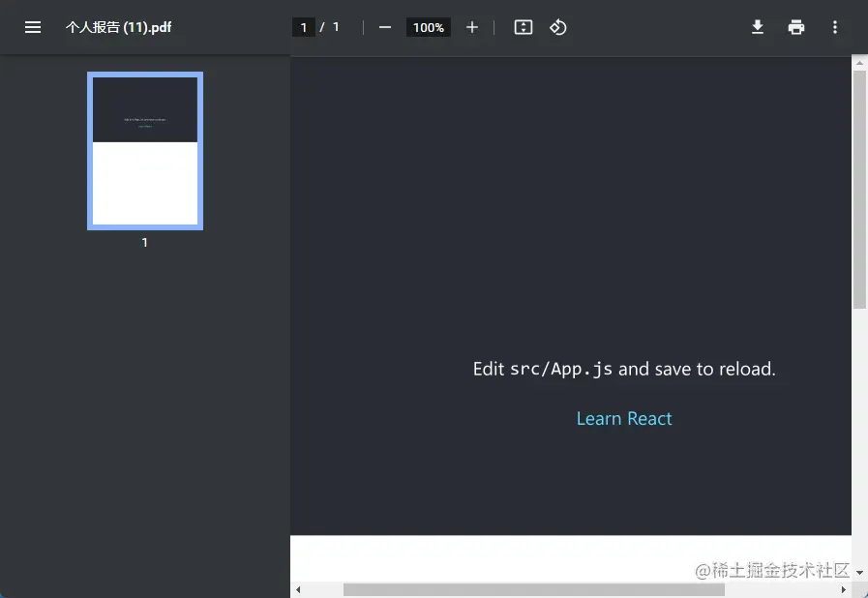Image resolution: width=868 pixels, height=598 pixels.
Task: Toggle the thumbnail sidebar panel
Action: point(33,27)
